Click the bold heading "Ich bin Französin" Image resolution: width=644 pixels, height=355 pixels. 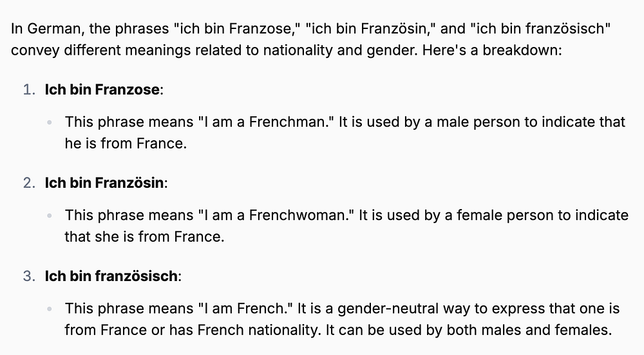(104, 183)
